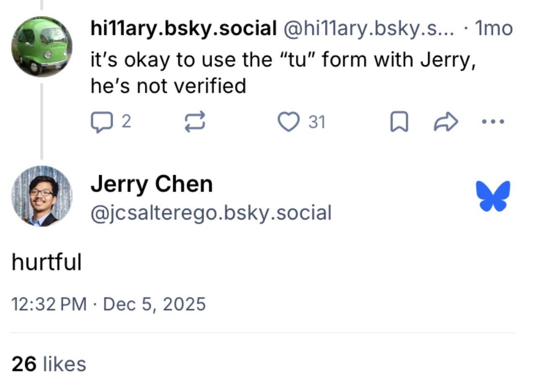Click the @jcsalterego.bsky.social handle

tap(211, 213)
